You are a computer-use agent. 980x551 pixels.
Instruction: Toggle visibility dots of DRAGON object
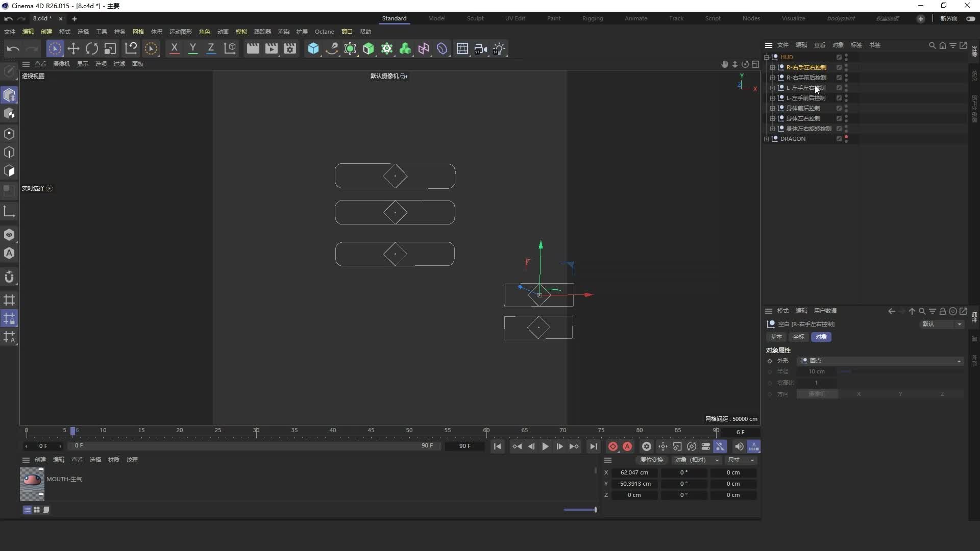coord(846,139)
